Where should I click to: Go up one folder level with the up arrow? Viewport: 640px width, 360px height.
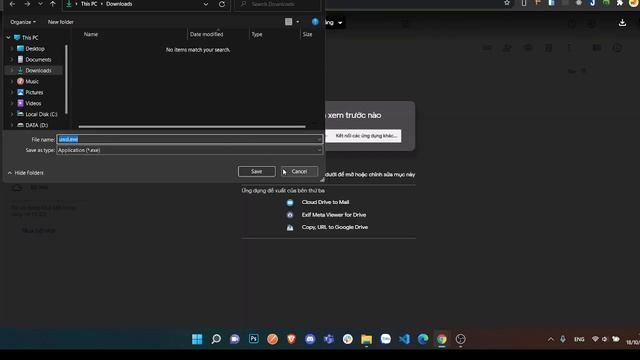coord(53,4)
